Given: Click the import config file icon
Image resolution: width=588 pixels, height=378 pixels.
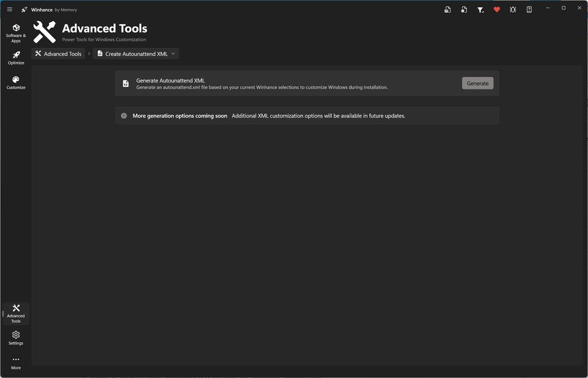Looking at the screenshot, I should 464,10.
